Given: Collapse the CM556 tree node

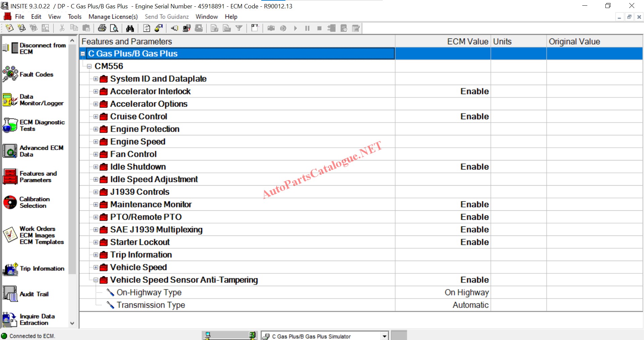Looking at the screenshot, I should pos(89,66).
